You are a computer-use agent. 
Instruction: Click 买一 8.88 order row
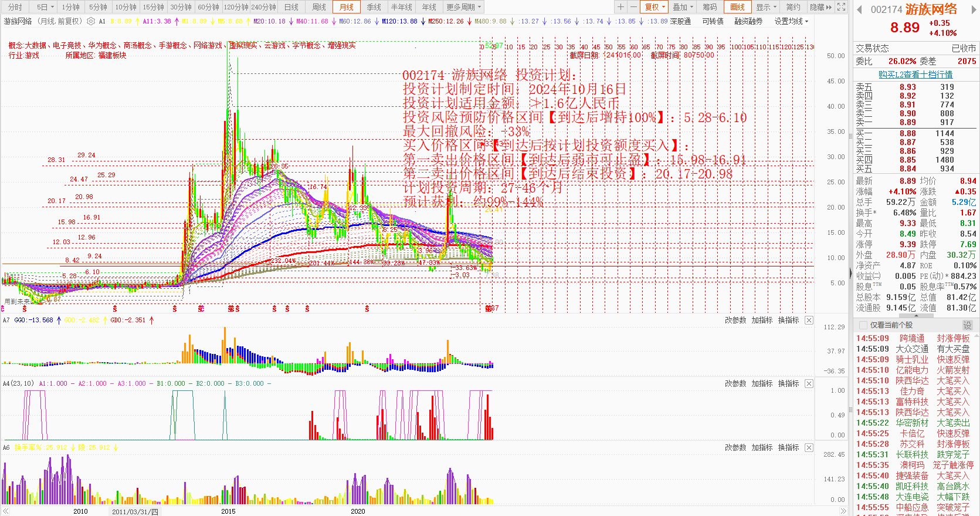915,133
